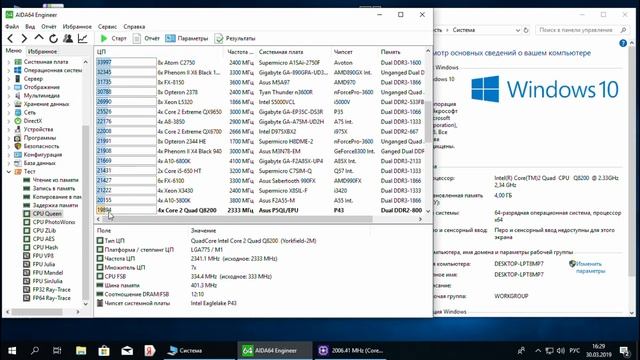
Task: Open help icon in System window
Action: [x=623, y=43]
